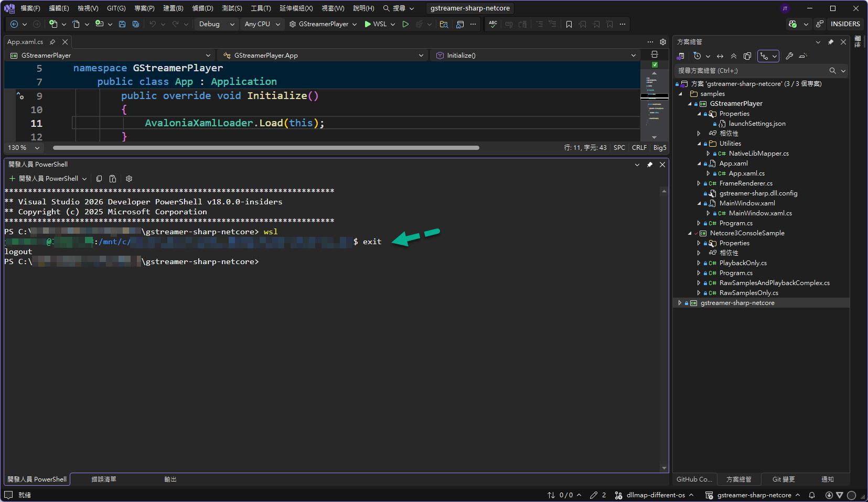Open terminal settings gear in PowerShell panel
This screenshot has height=502, width=868.
pyautogui.click(x=129, y=179)
